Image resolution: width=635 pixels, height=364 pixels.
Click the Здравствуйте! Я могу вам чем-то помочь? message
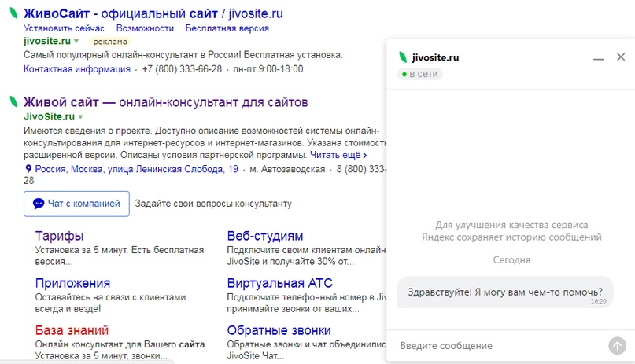tap(505, 292)
